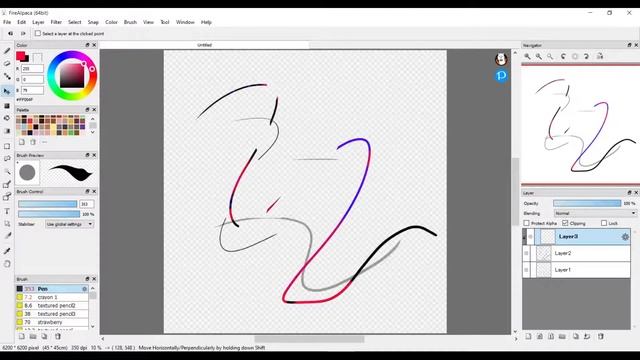Screen dimensions: 640x360
Task: Enable the layer Lock checkbox
Action: click(x=604, y=223)
